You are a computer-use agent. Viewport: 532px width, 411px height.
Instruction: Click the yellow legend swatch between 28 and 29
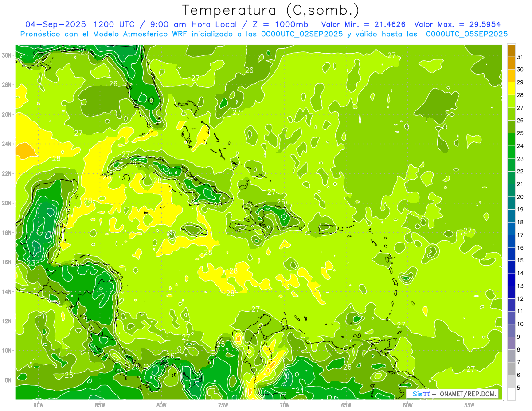point(511,89)
